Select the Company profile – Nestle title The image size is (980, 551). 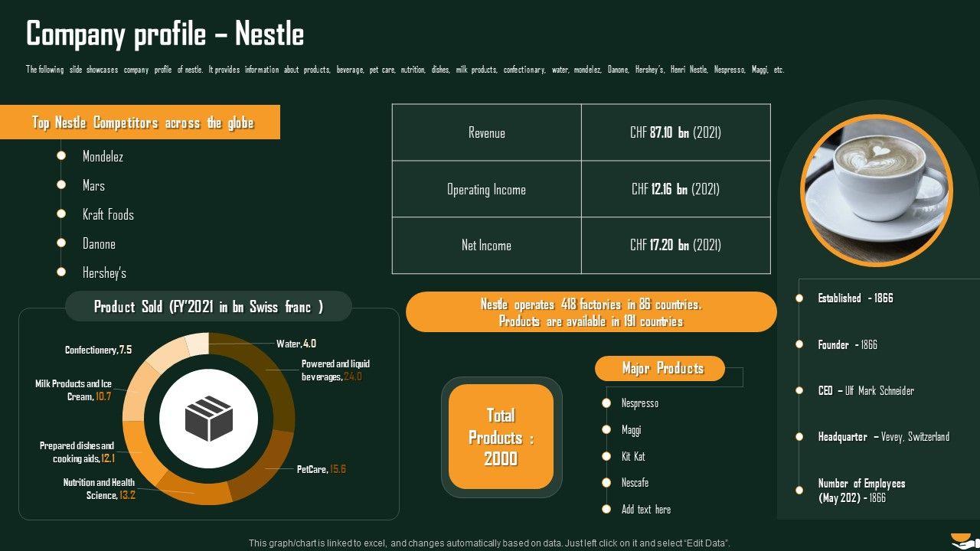click(x=165, y=34)
